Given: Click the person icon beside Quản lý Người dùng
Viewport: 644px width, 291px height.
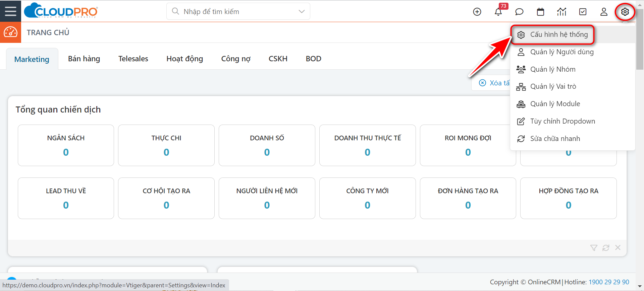Looking at the screenshot, I should coord(521,52).
